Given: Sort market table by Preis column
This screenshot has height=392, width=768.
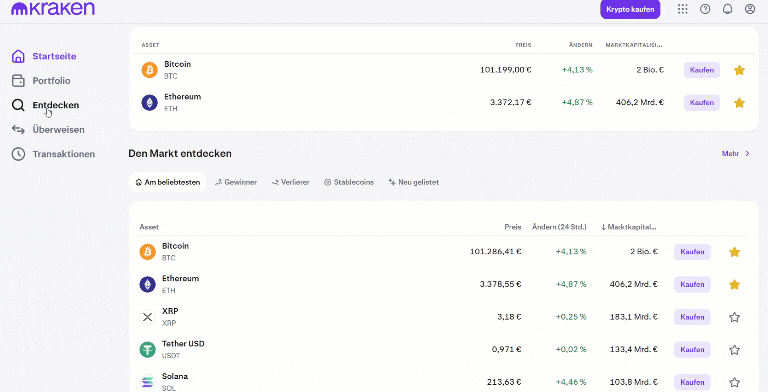Looking at the screenshot, I should click(x=513, y=227).
